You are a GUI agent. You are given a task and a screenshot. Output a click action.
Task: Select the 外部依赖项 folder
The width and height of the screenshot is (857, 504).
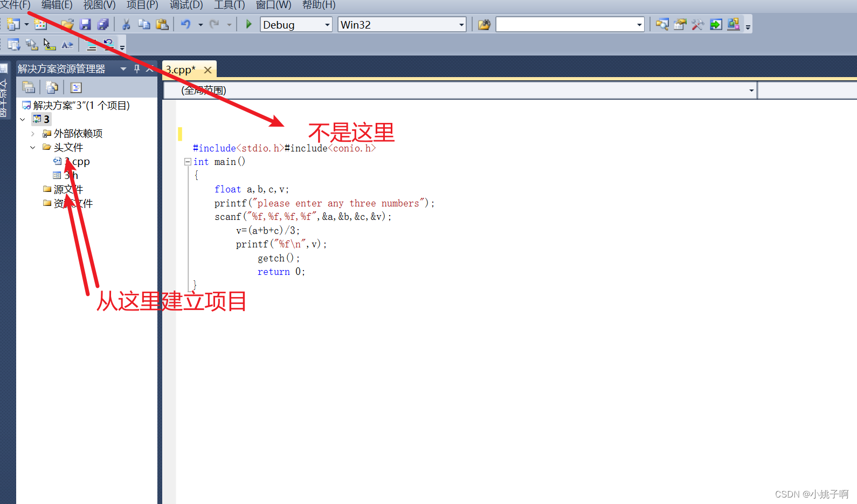pos(73,133)
